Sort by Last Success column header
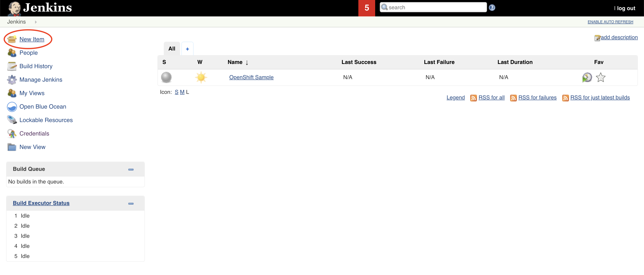The height and width of the screenshot is (275, 644). point(359,62)
